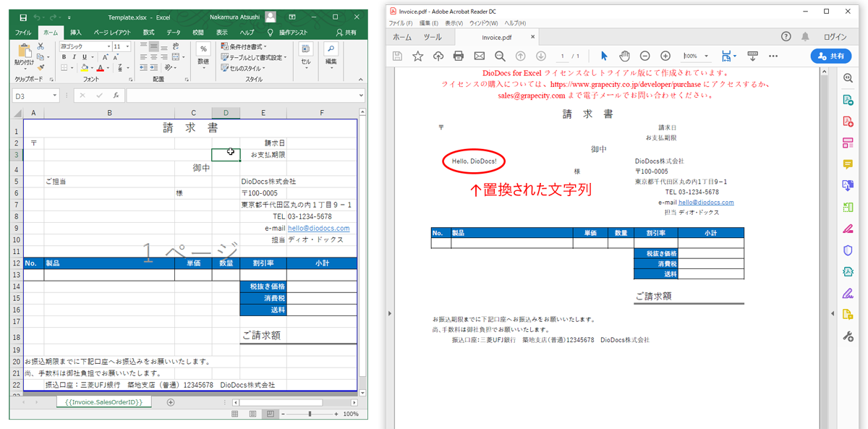Screen dimensions: 868x429
Task: Open hello@diodocs.com link in the PDF
Action: (x=706, y=203)
